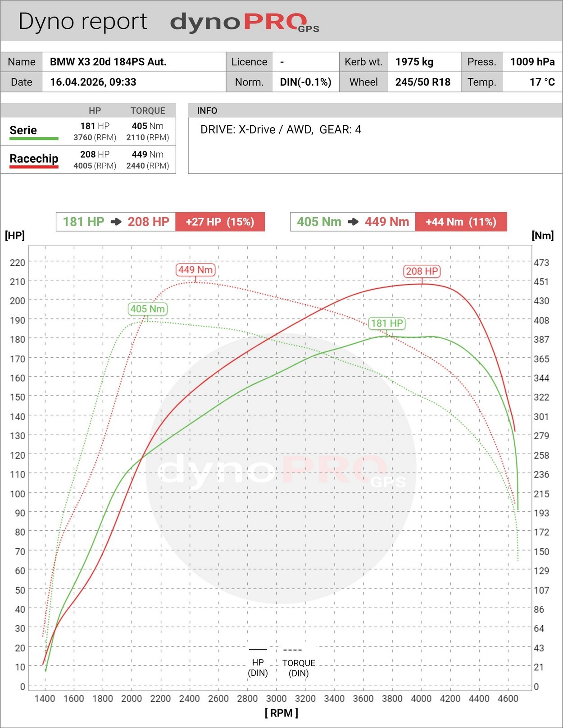Click the name value 'BMW X3 20d 184PS Aut.'

coord(108,62)
